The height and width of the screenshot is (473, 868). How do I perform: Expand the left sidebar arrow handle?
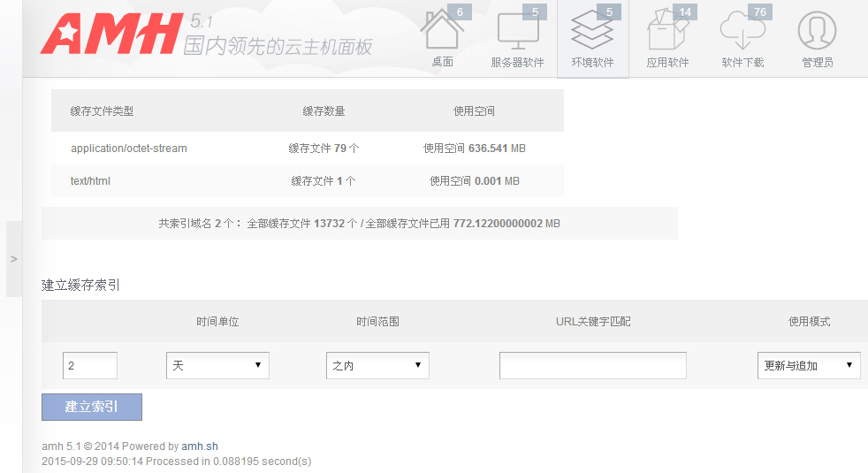(13, 259)
